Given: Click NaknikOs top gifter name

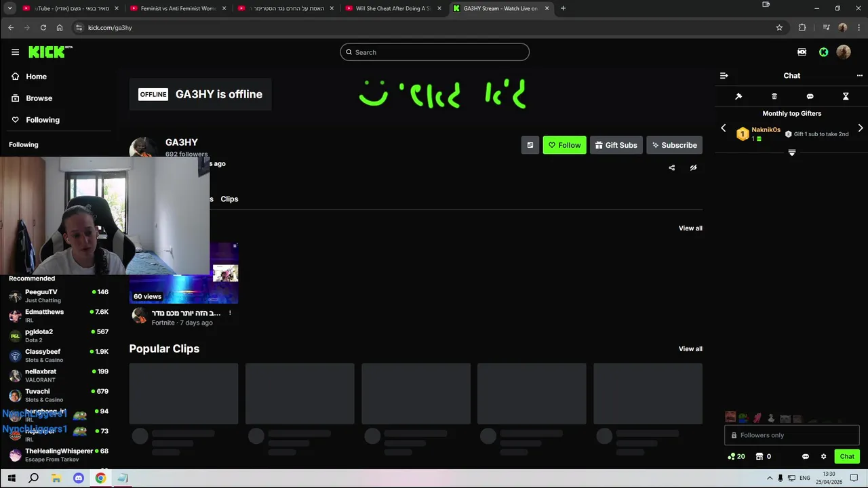Looking at the screenshot, I should point(766,130).
